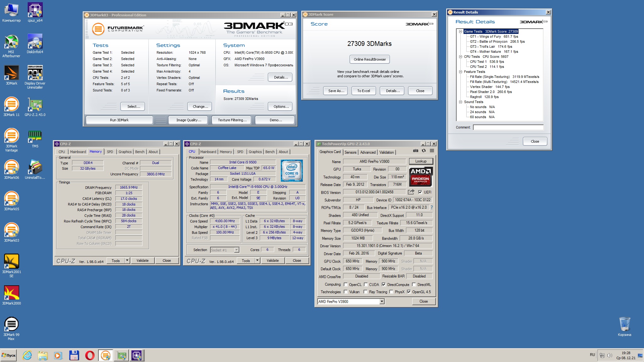Viewport: 644px width, 362px height.
Task: Toggle OpenGL 4.5 checkbox in GPU-Z
Action: pos(409,292)
